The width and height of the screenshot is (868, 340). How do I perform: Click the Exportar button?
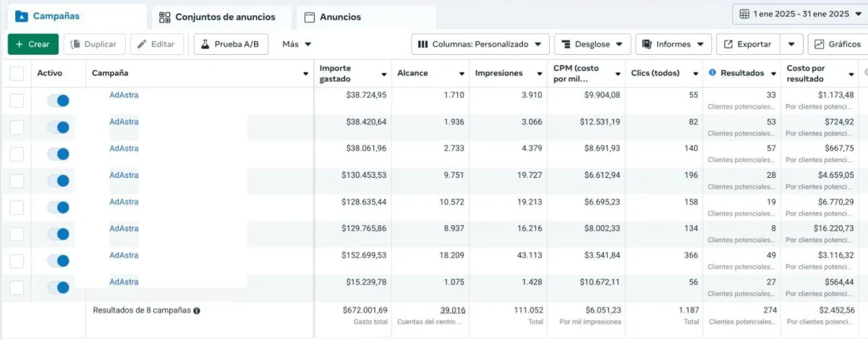pos(749,44)
